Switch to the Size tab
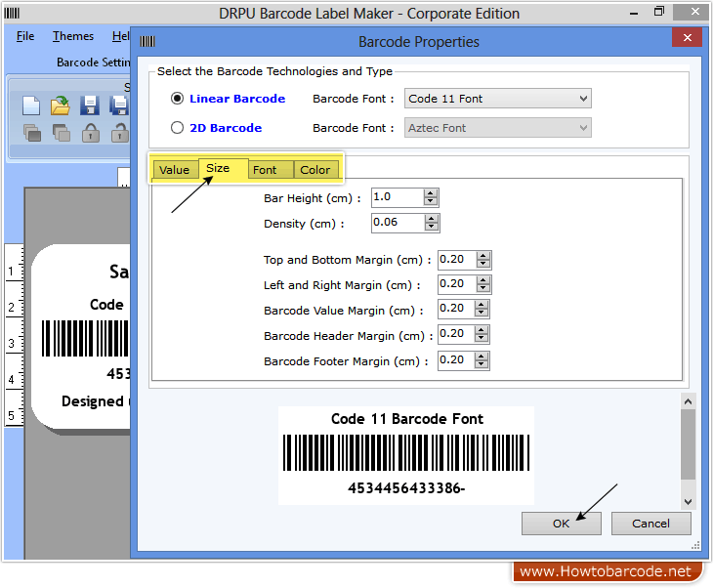713x588 pixels. (x=224, y=168)
